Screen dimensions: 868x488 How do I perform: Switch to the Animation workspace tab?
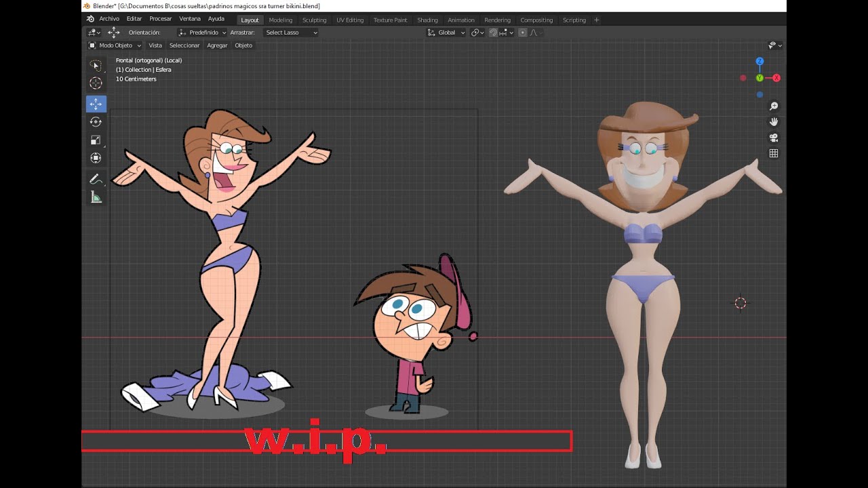pyautogui.click(x=461, y=20)
